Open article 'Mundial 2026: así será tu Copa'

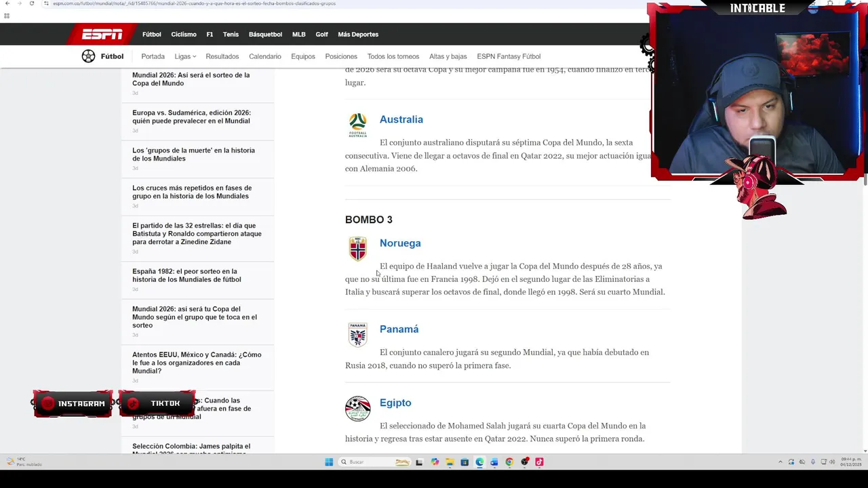tap(195, 317)
